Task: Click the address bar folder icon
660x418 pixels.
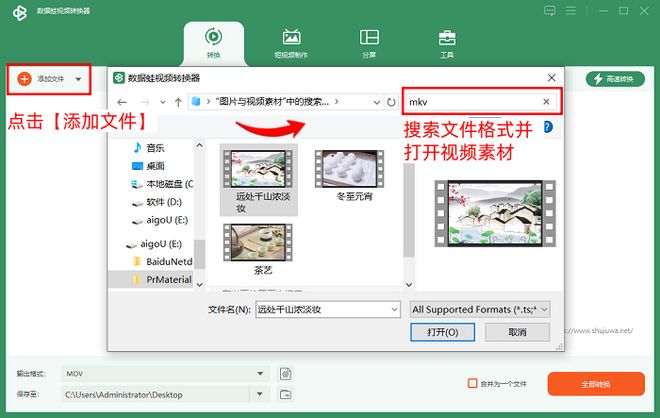Action: tap(196, 101)
